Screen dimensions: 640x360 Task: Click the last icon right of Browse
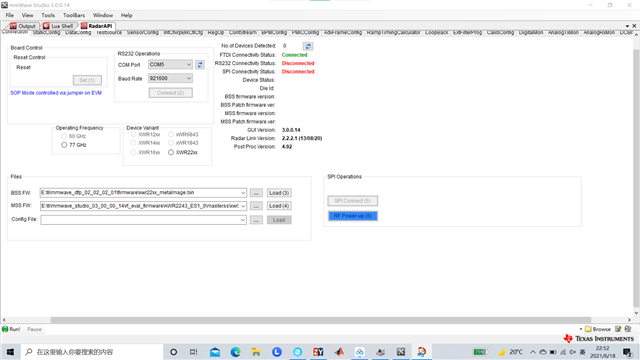[628, 329]
